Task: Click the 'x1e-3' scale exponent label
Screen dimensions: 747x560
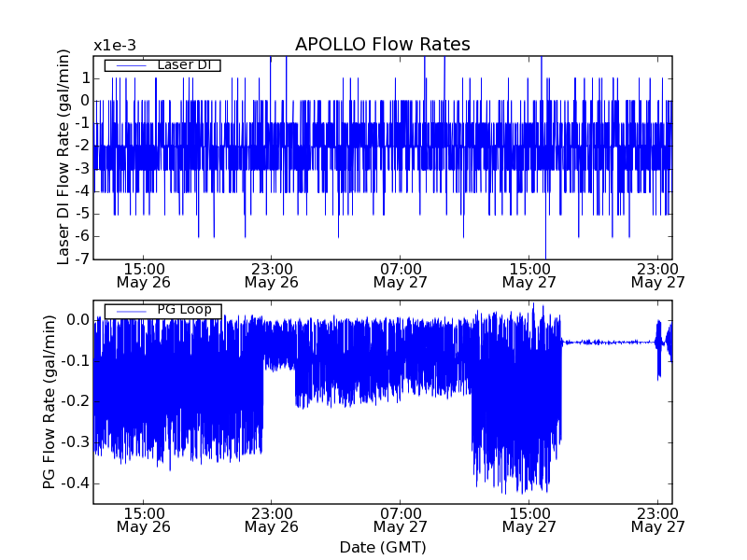Action: (x=114, y=46)
